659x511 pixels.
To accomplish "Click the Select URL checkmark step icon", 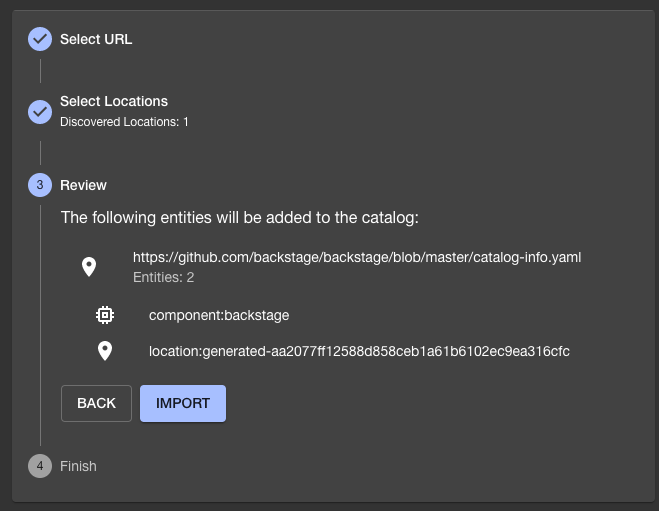I will coord(40,39).
